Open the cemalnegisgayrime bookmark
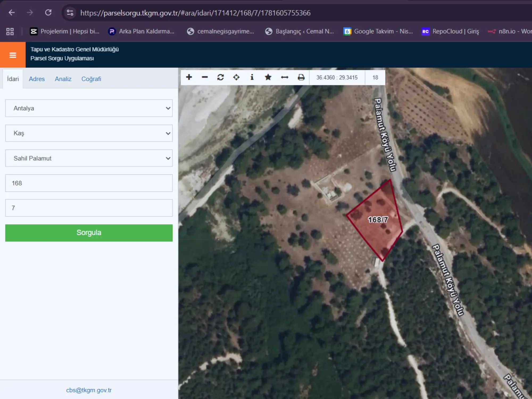 coord(220,31)
